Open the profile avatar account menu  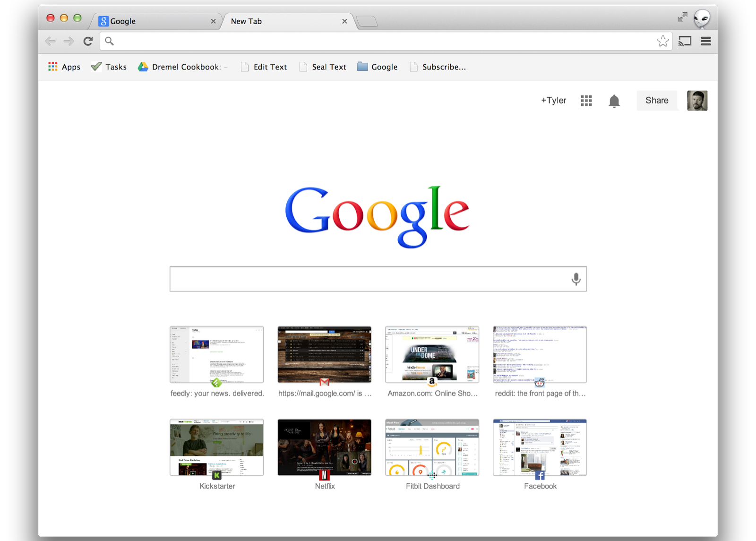pos(697,101)
